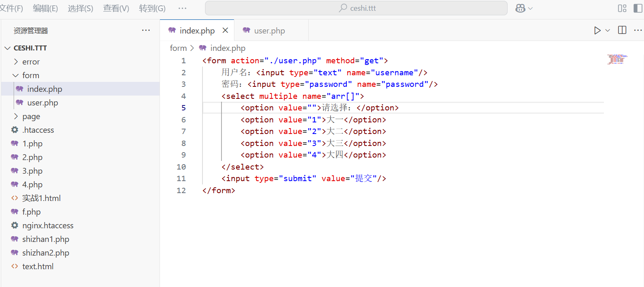Open the 选择(S) menu
This screenshot has height=287, width=644.
point(80,8)
